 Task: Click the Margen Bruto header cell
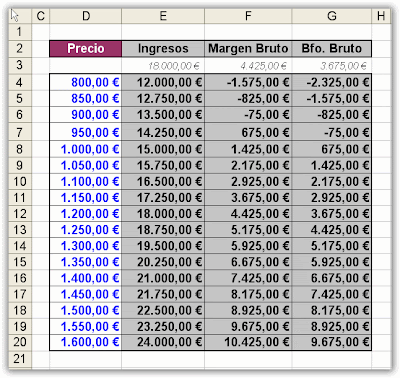coord(248,49)
